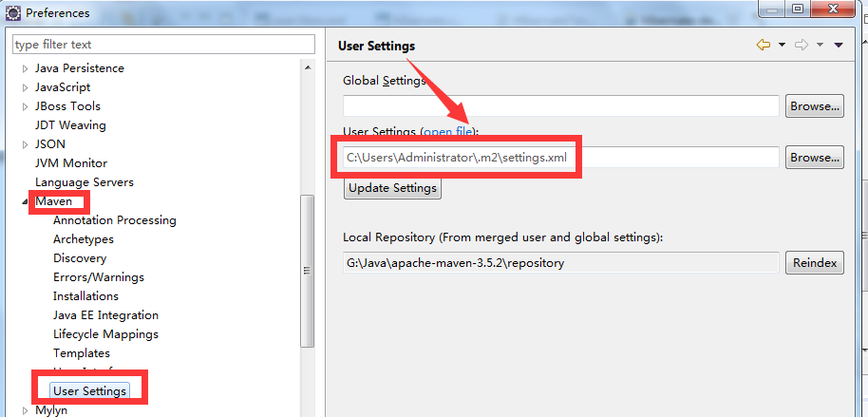Click the Reindex button

(815, 262)
